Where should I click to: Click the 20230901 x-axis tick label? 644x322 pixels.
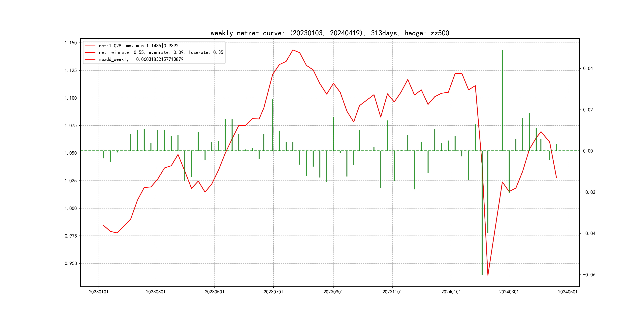tap(333, 292)
